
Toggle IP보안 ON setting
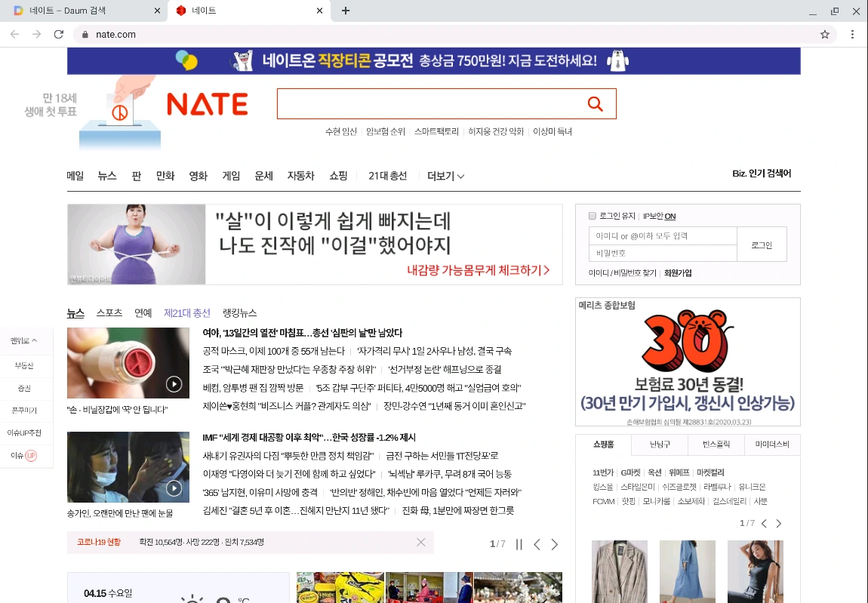[x=660, y=216]
